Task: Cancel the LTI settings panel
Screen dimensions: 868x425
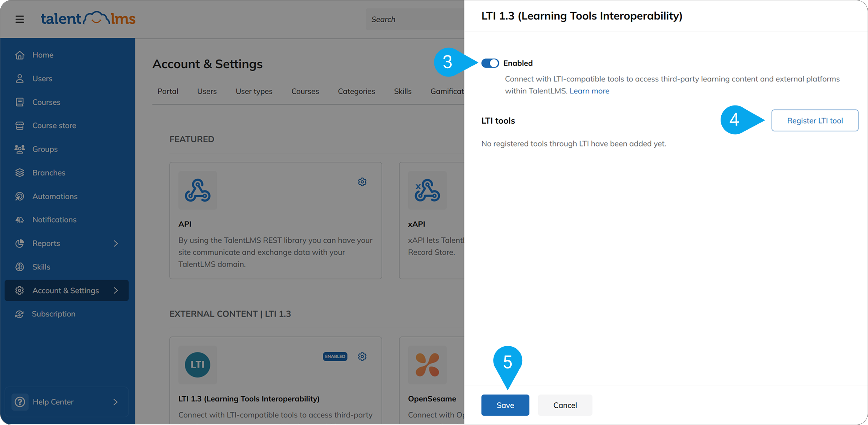Action: point(565,405)
